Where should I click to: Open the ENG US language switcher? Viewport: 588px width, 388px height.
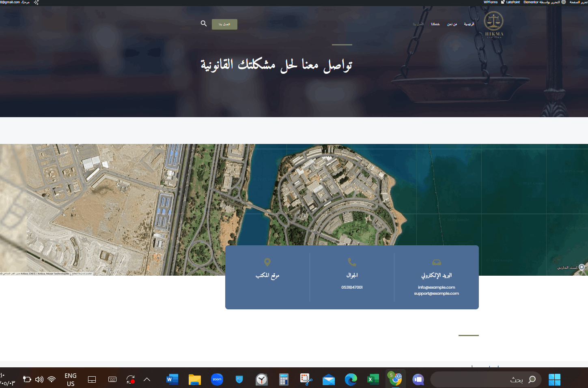tap(71, 379)
